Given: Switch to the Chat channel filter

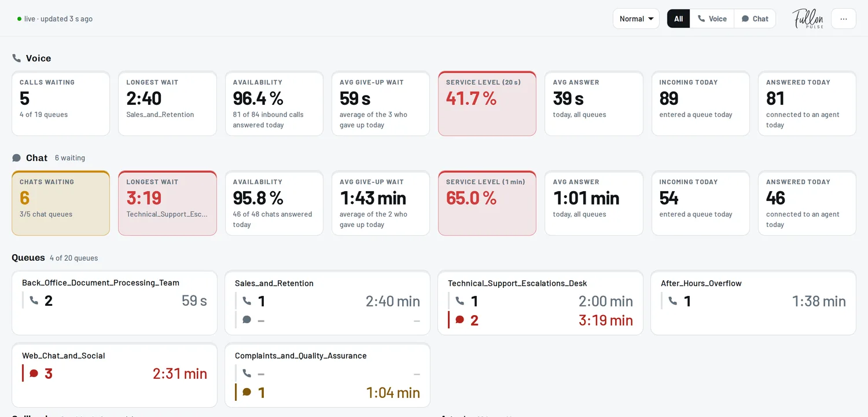Looking at the screenshot, I should coord(755,19).
